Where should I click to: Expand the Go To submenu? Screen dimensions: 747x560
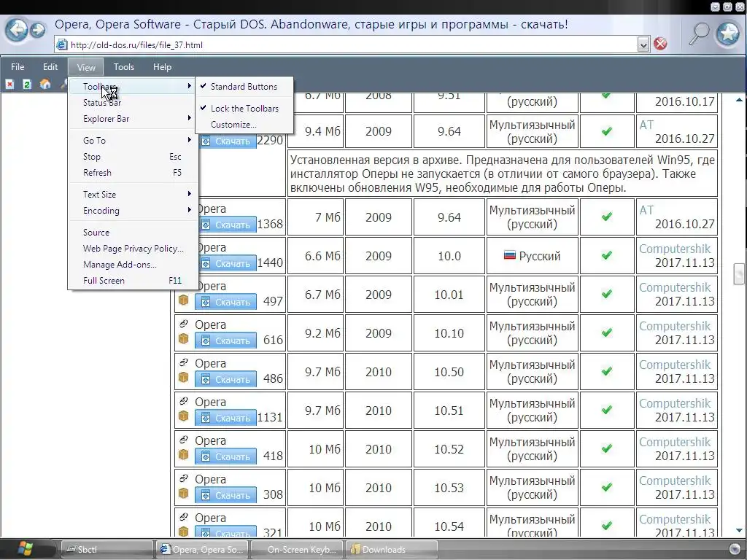(133, 141)
